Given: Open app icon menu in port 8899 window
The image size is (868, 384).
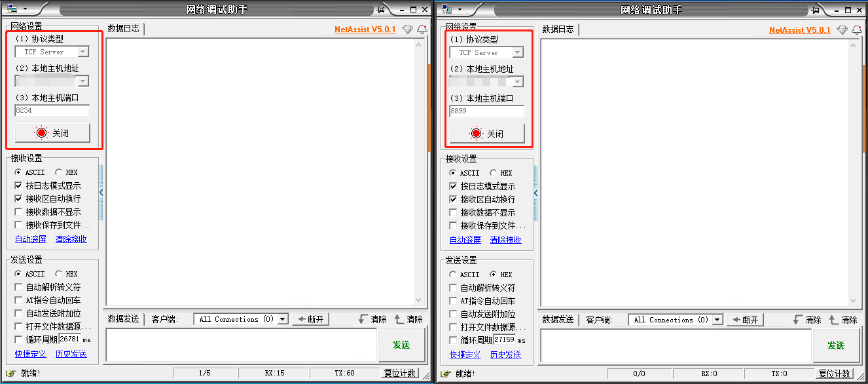Looking at the screenshot, I should (446, 9).
